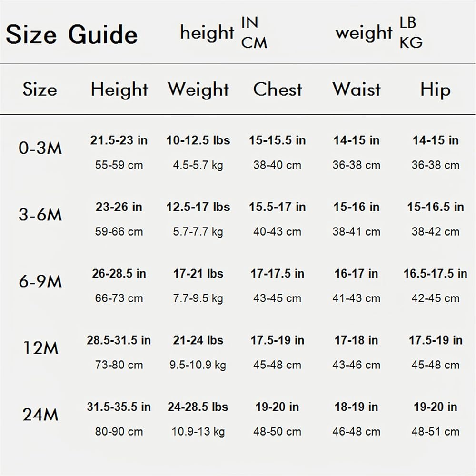This screenshot has height=476, width=476.
Task: Select the 3-6M size row label
Action: [40, 215]
